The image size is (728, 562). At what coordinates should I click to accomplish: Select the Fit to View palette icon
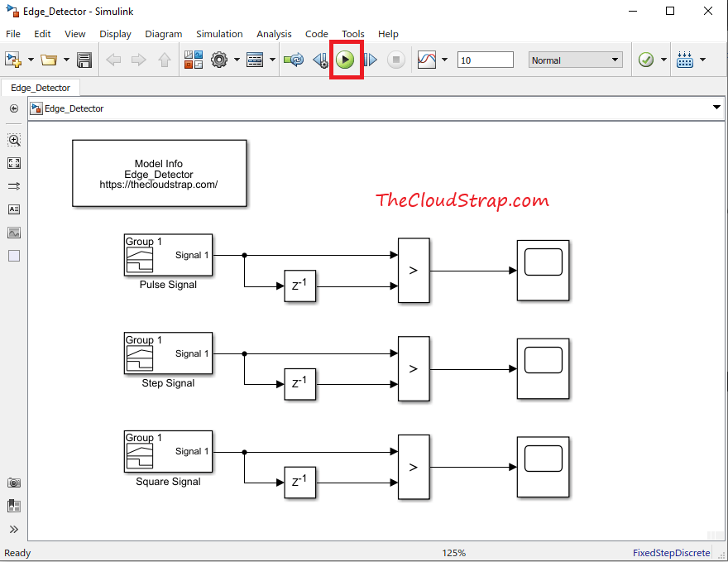[13, 163]
